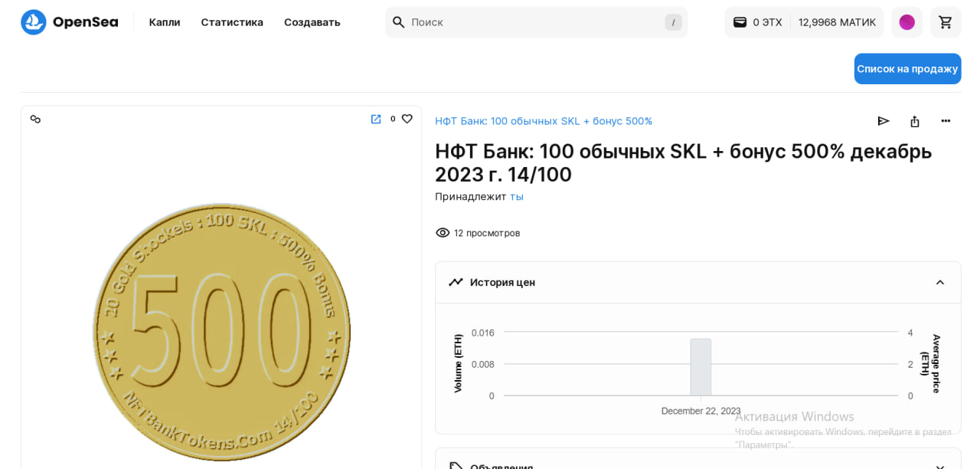Viewport: 980px width, 469px height.
Task: Open the Создавать menu item
Action: pyautogui.click(x=312, y=22)
